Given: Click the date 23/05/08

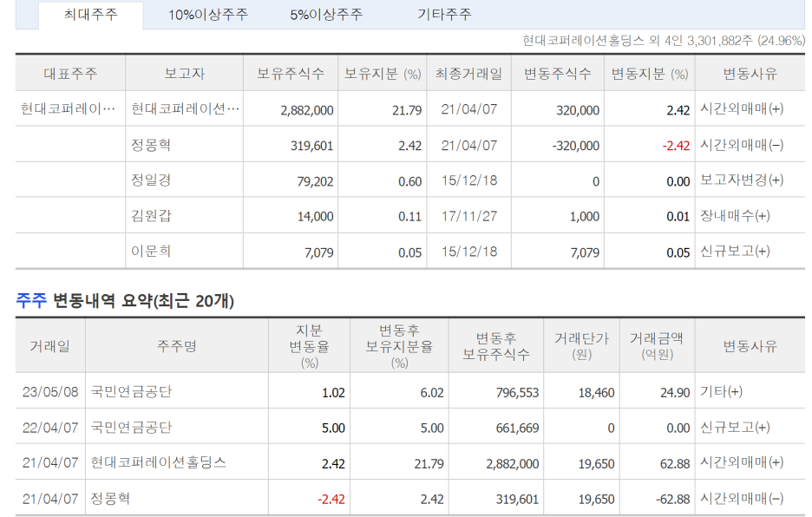Looking at the screenshot, I should [x=50, y=391].
